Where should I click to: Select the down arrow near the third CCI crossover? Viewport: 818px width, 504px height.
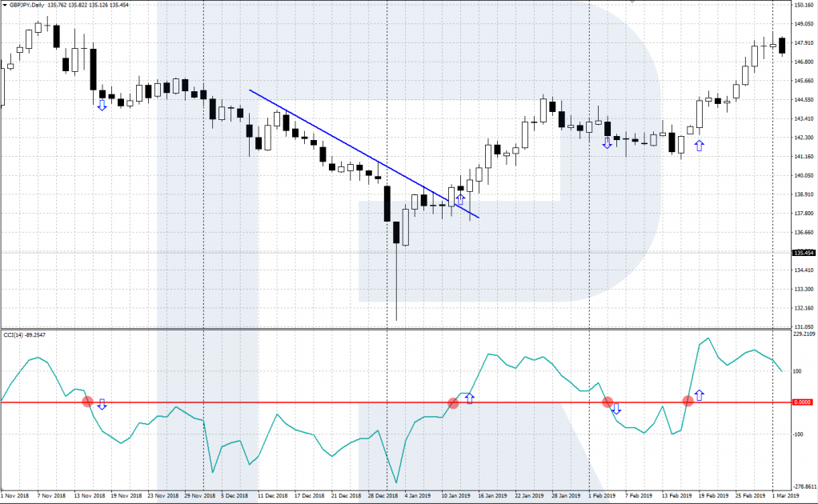coord(616,409)
